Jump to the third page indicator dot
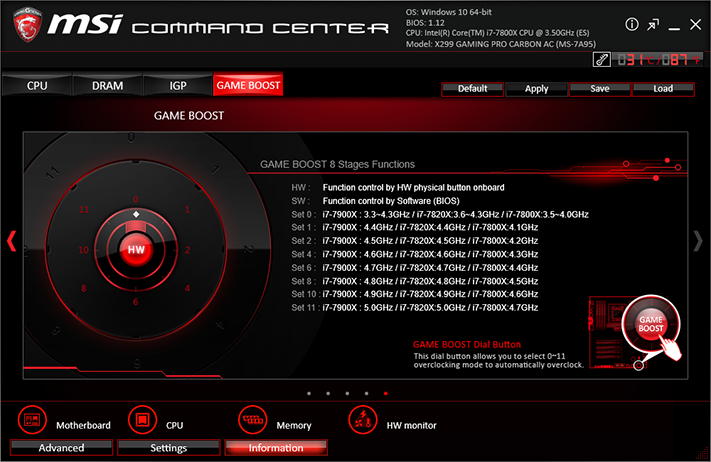 point(347,394)
